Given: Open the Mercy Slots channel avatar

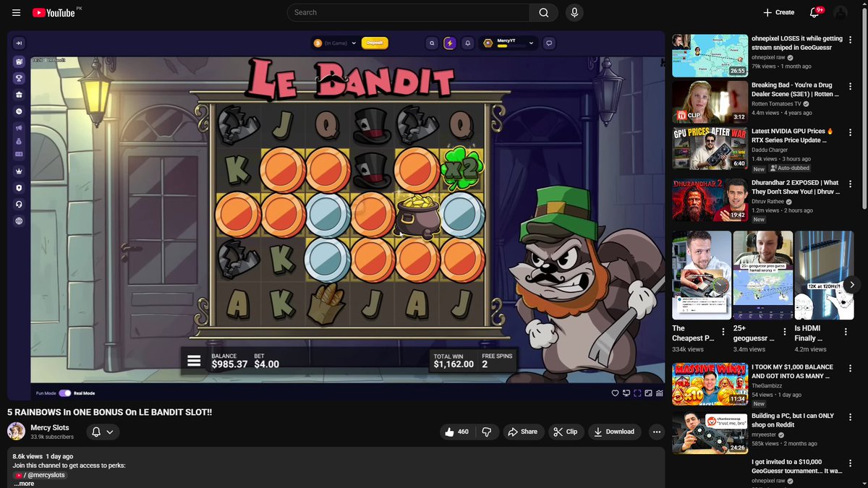Looking at the screenshot, I should pyautogui.click(x=16, y=432).
